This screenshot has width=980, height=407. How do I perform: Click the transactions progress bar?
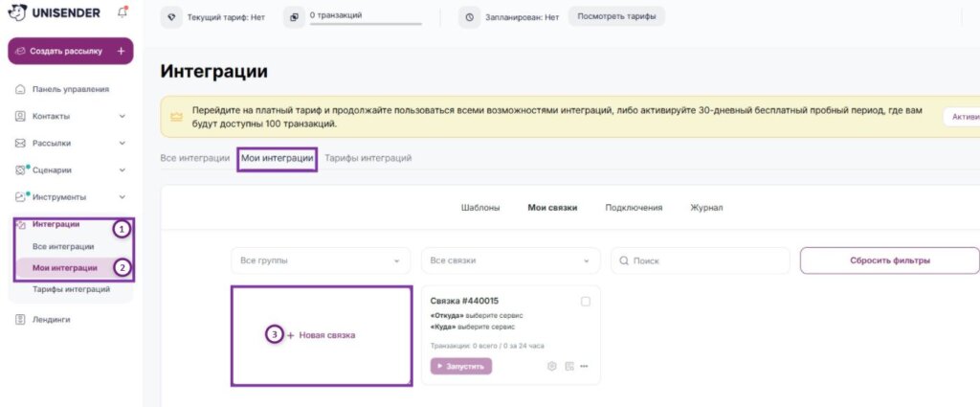click(366, 24)
